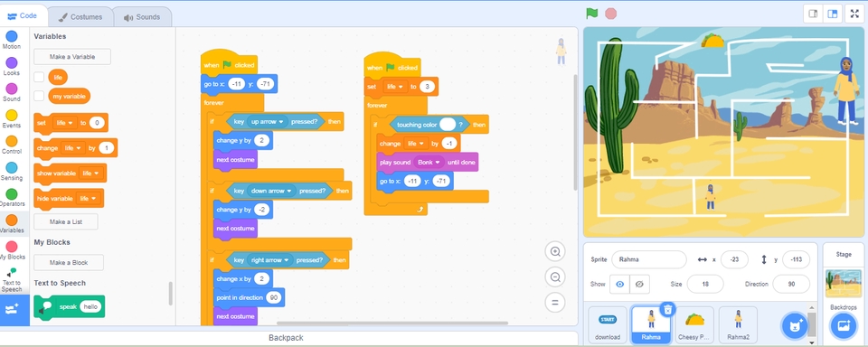This screenshot has height=347, width=868.
Task: Click the workspace horizontal scrollbar
Action: click(x=392, y=324)
